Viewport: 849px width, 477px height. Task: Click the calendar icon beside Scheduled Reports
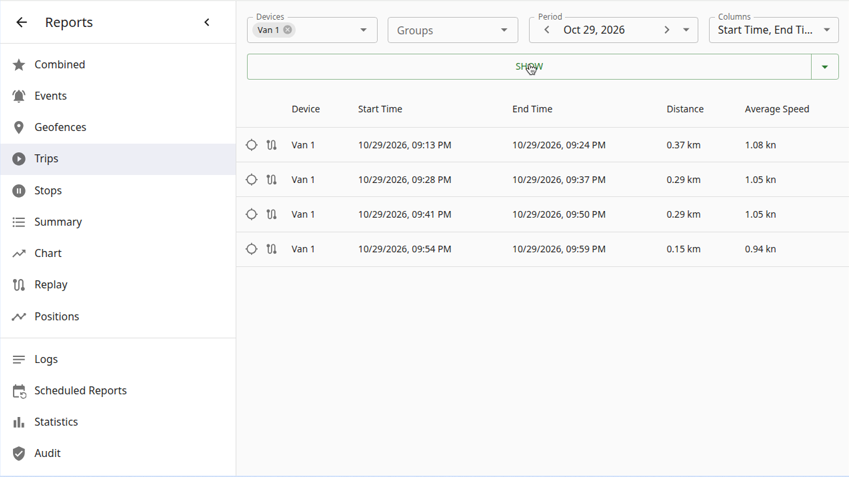click(19, 391)
